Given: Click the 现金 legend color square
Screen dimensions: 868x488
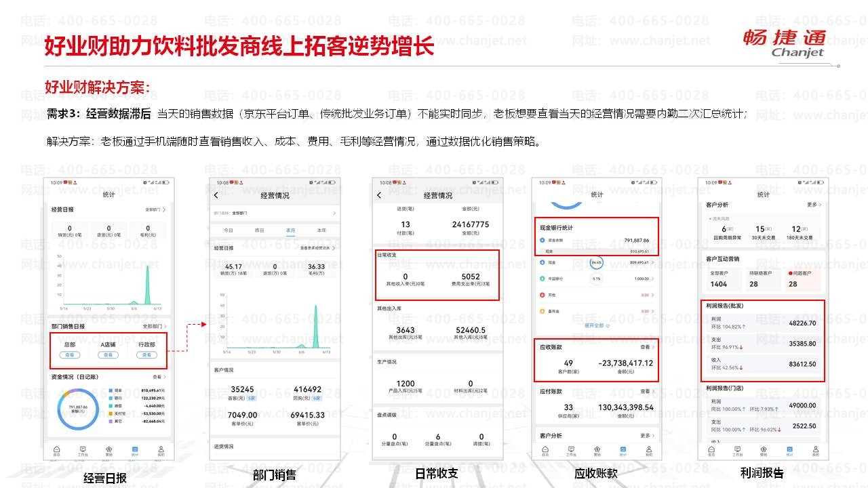Looking at the screenshot, I should pyautogui.click(x=110, y=391).
